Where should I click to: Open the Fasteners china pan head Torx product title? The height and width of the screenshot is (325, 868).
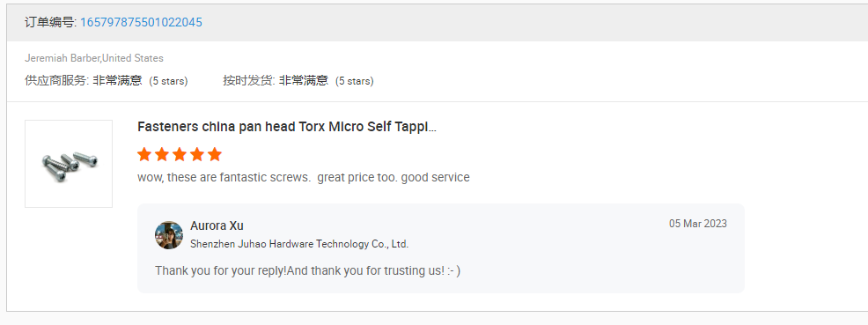[287, 127]
